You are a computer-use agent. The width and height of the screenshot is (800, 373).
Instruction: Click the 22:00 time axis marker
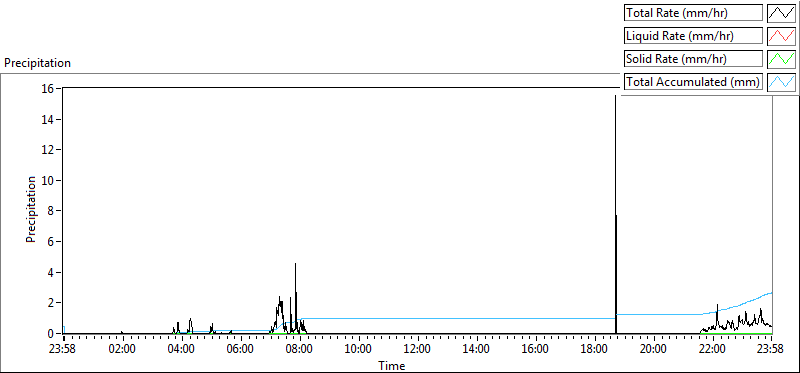click(x=713, y=350)
